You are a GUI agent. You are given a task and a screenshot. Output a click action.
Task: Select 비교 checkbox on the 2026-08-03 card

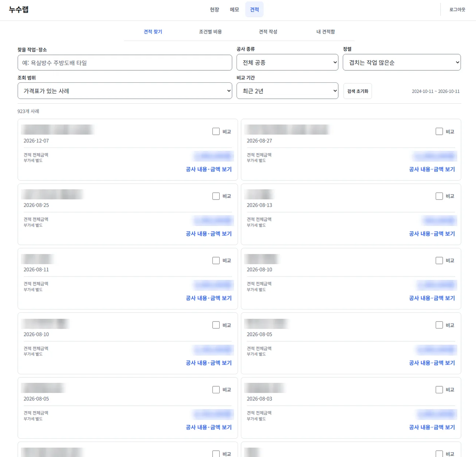(439, 390)
